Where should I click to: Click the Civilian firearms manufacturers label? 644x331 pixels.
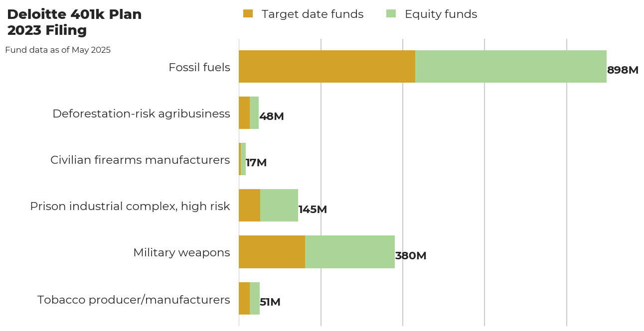tap(140, 160)
